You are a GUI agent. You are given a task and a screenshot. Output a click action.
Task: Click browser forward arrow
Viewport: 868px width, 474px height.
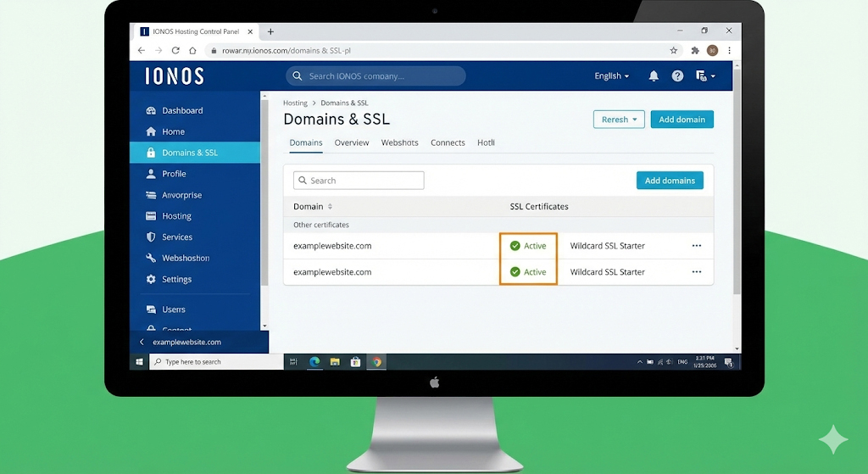(x=159, y=50)
